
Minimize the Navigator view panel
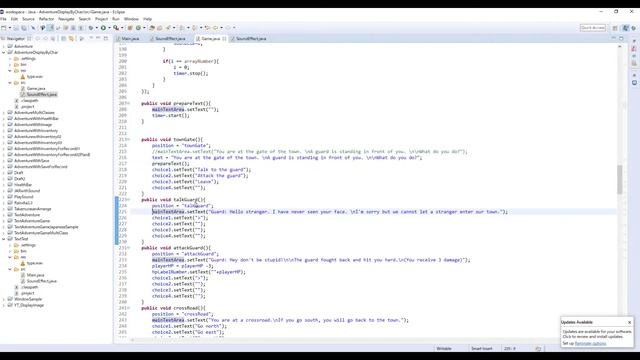click(98, 38)
